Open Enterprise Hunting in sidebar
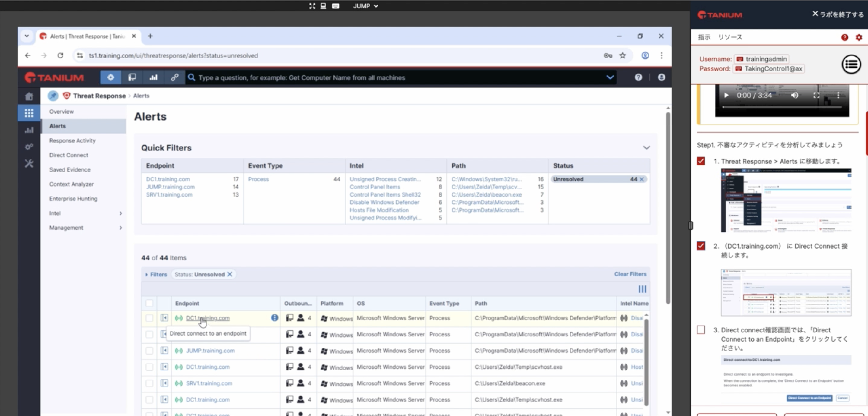Image resolution: width=868 pixels, height=416 pixels. point(73,199)
